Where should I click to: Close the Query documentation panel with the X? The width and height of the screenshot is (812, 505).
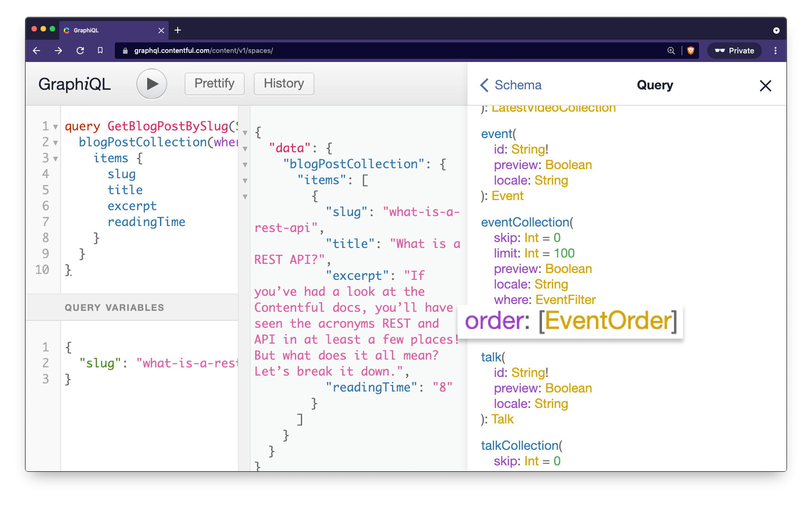click(x=766, y=86)
